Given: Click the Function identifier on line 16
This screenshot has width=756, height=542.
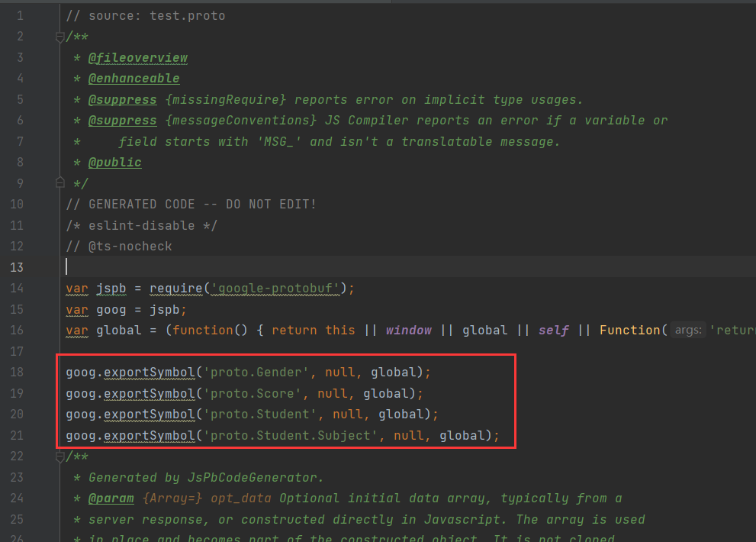Looking at the screenshot, I should tap(629, 331).
